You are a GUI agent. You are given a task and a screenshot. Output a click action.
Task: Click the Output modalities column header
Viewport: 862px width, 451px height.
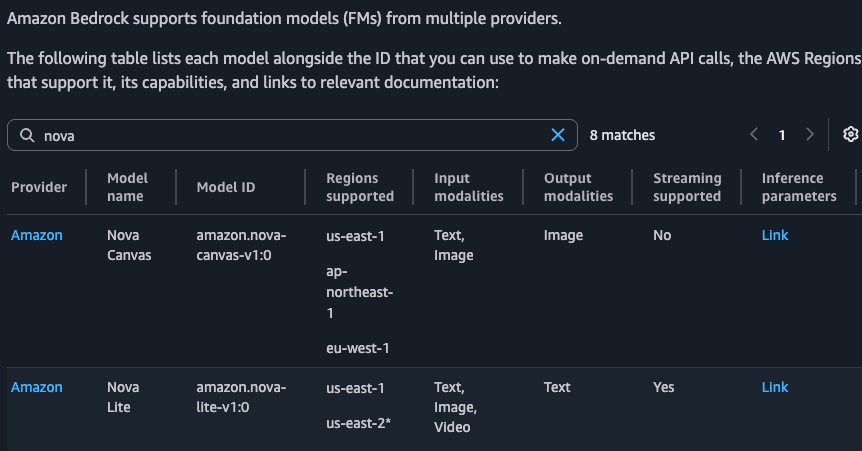point(578,187)
